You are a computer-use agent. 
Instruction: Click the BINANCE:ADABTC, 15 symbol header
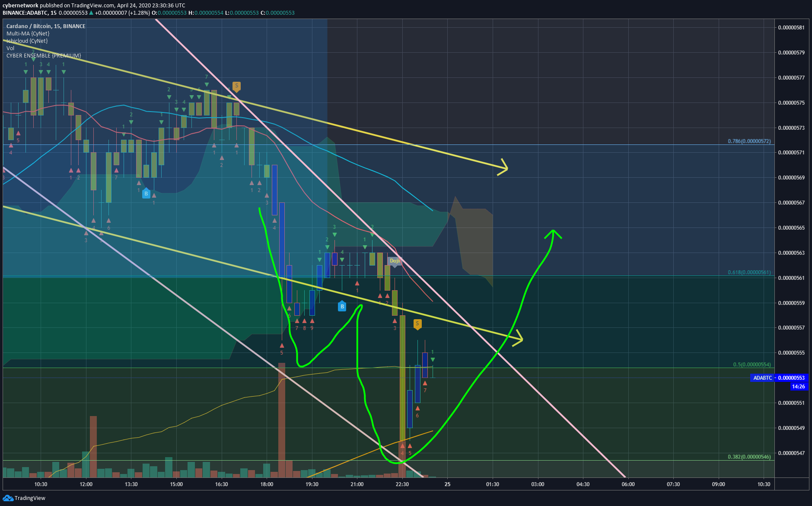(x=29, y=13)
